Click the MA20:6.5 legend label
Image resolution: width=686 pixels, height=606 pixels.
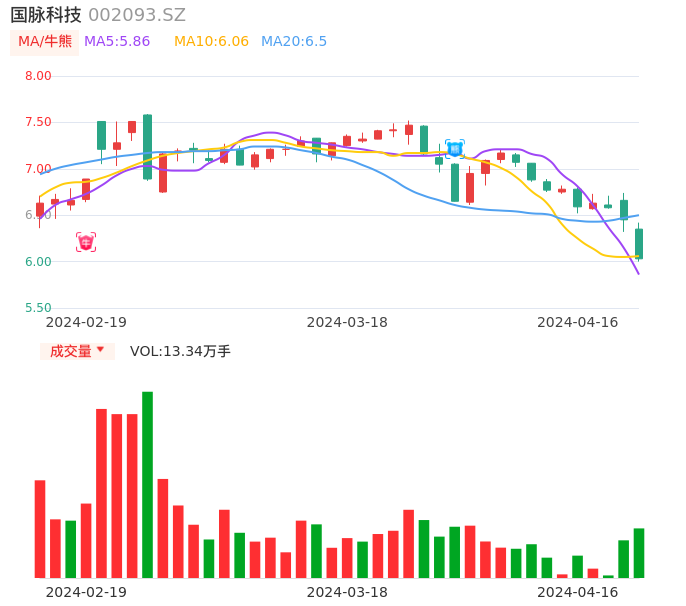click(294, 42)
